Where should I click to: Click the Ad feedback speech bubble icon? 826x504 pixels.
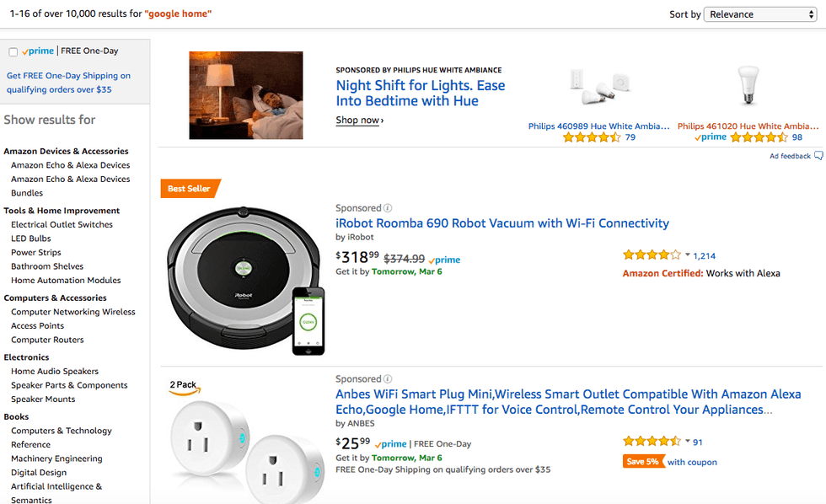coord(818,156)
